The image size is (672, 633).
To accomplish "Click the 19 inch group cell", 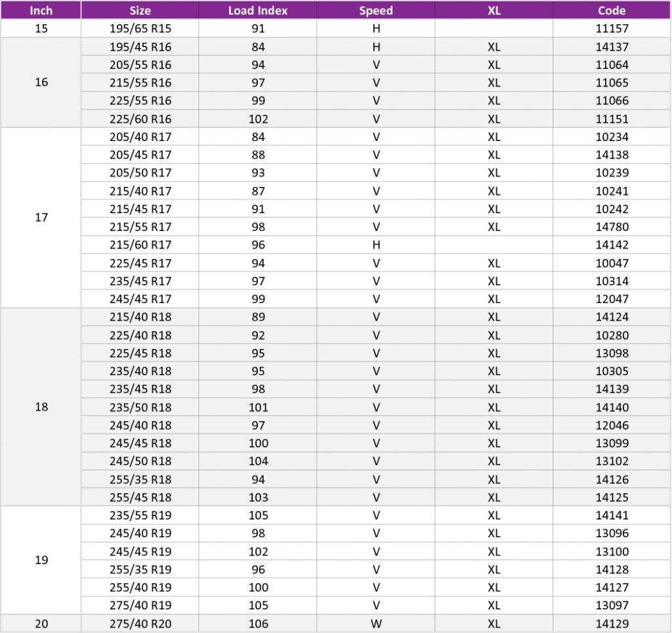I will point(41,560).
